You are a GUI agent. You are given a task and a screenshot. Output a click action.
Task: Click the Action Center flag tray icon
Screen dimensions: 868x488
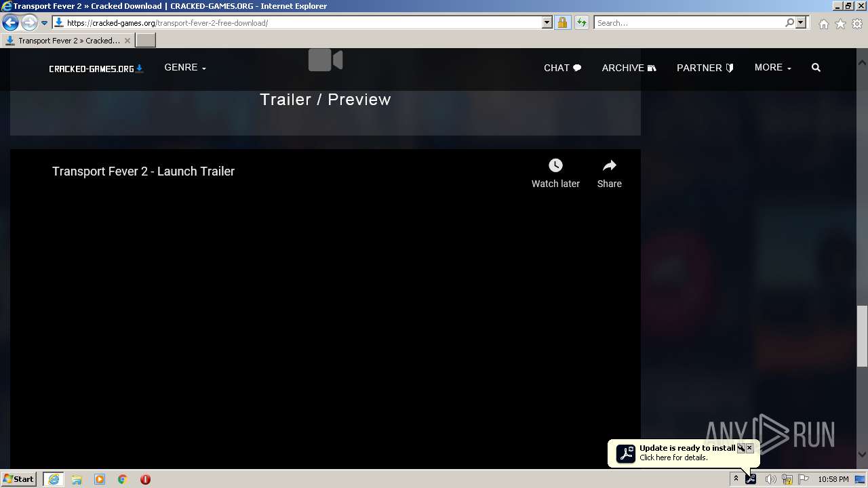click(x=804, y=479)
